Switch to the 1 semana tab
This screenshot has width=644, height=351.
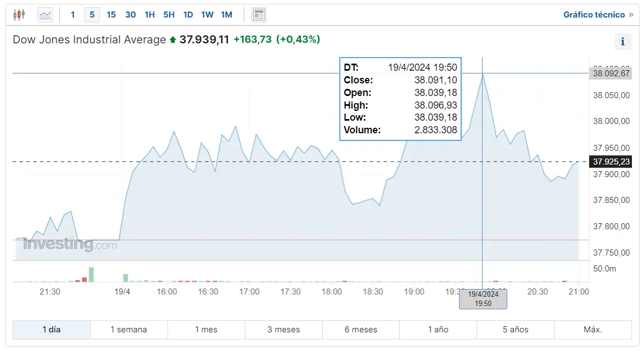[x=128, y=330]
